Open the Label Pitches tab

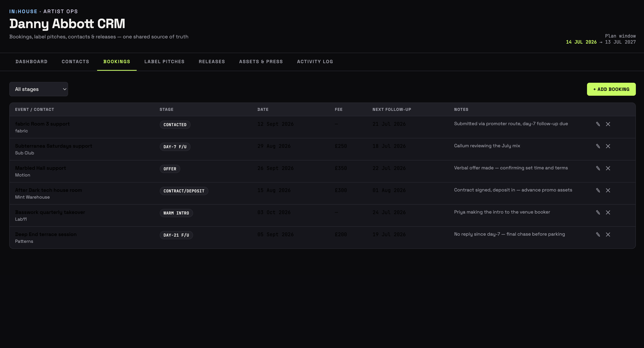pyautogui.click(x=165, y=62)
